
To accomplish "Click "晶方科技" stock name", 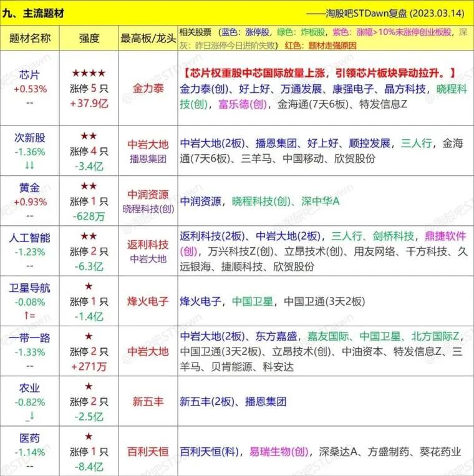I will (405, 89).
